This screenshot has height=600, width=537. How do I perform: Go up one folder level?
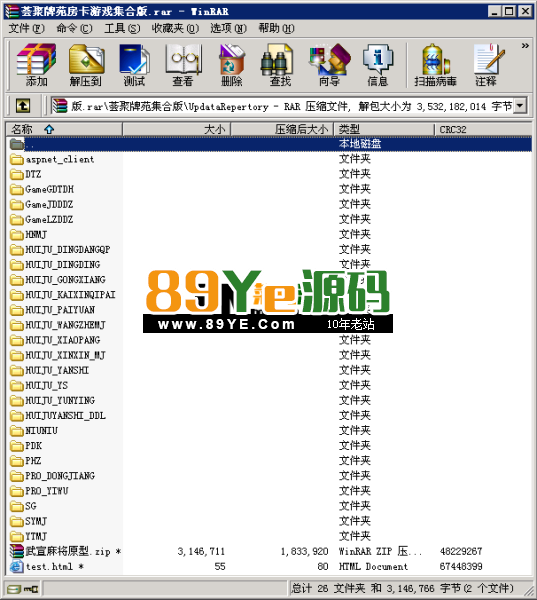pyautogui.click(x=23, y=106)
